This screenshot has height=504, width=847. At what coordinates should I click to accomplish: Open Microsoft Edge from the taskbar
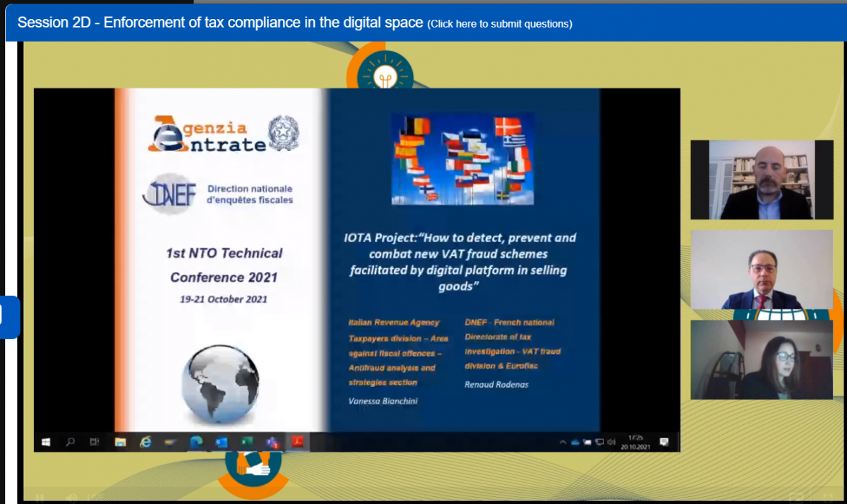pos(196,442)
